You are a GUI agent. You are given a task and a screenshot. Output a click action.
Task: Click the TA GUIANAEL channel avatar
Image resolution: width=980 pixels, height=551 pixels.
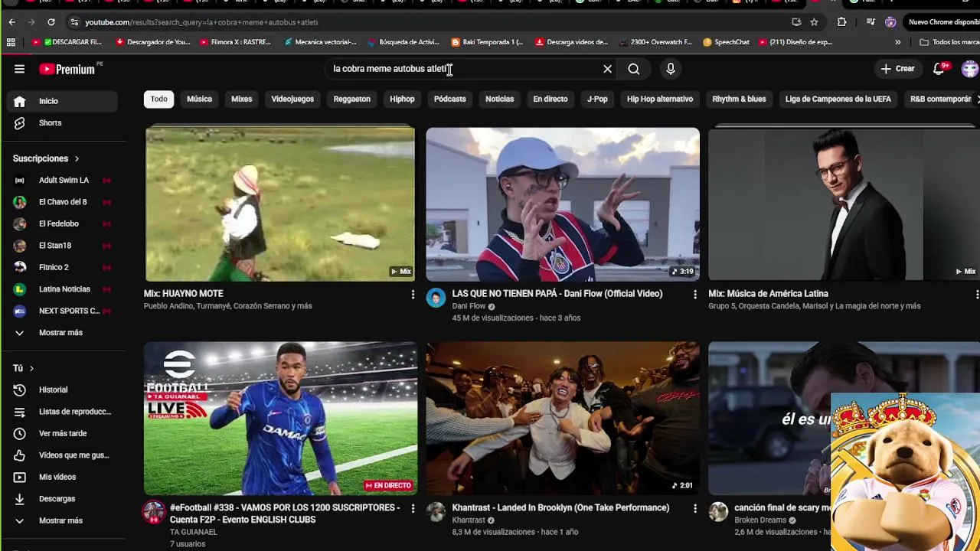pos(154,513)
